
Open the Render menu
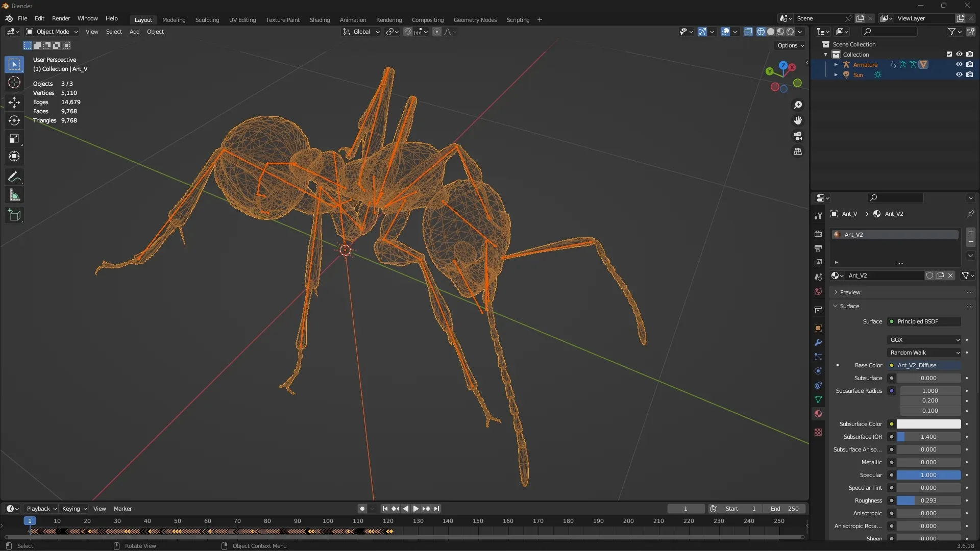(x=61, y=18)
